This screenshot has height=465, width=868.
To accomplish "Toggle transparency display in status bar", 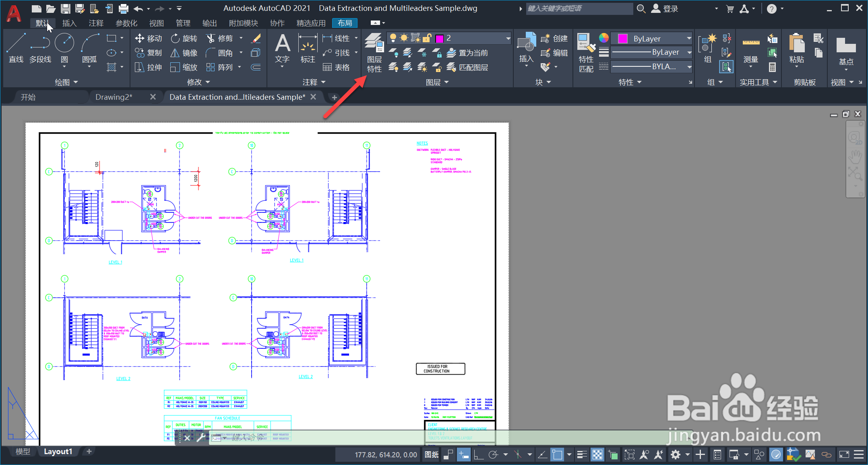I will point(598,455).
